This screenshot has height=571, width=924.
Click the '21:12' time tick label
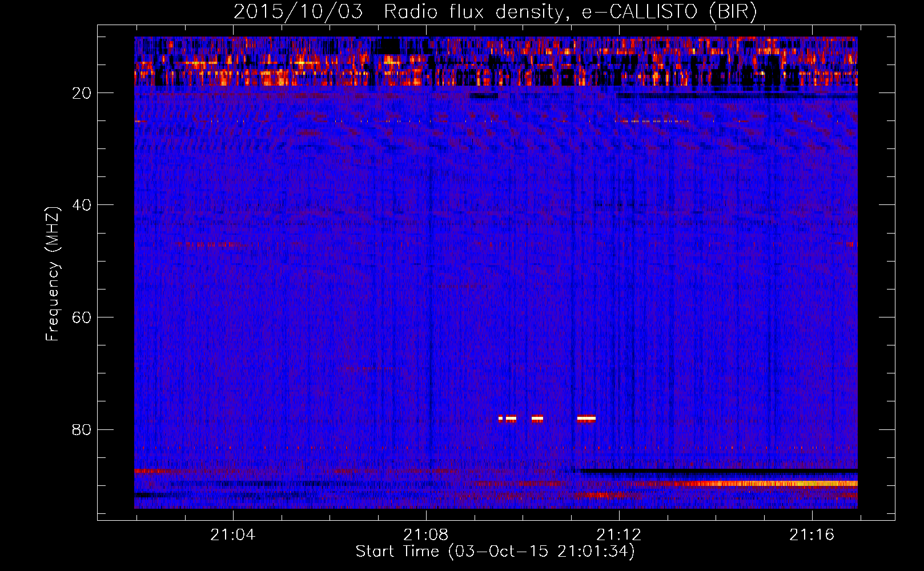tap(618, 535)
